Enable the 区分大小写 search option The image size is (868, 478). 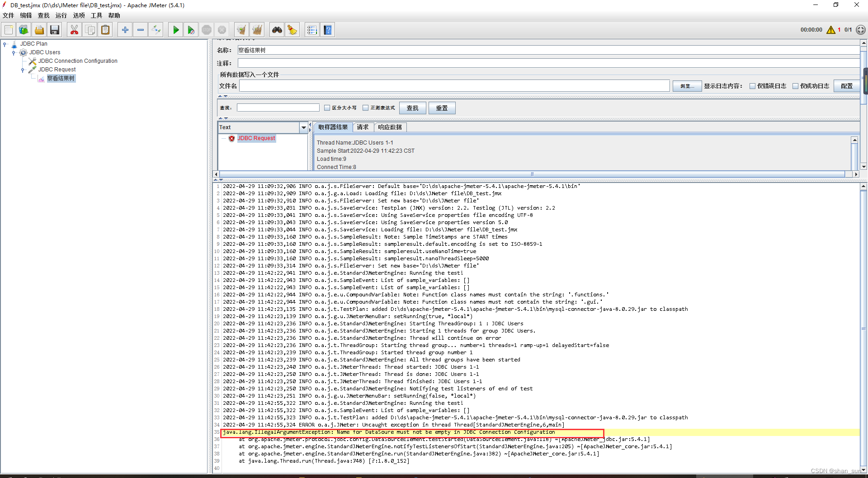tap(327, 108)
